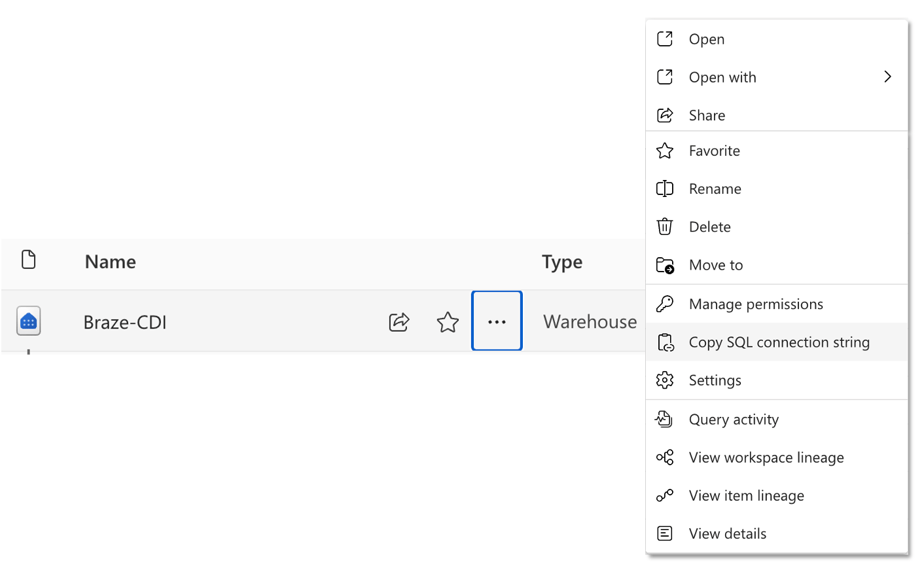Select the Share icon on the Braze-CDI row
Screen dimensions: 924x572
point(399,321)
